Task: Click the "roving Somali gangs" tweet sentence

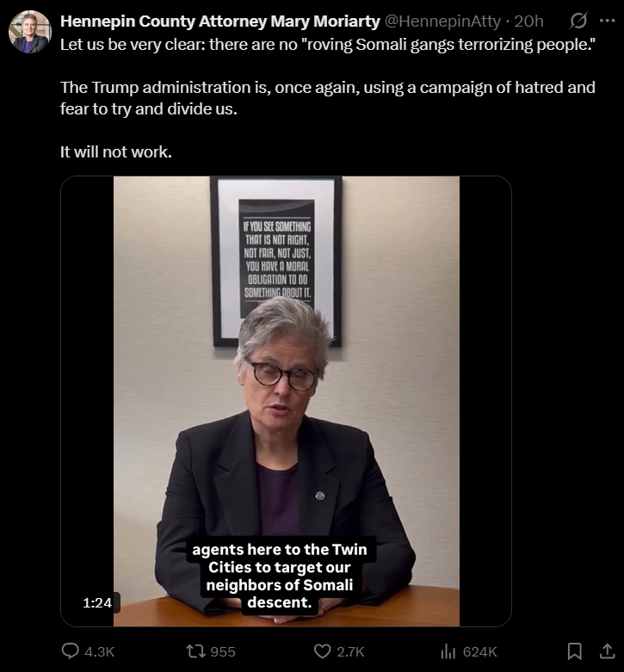Action: tap(328, 44)
